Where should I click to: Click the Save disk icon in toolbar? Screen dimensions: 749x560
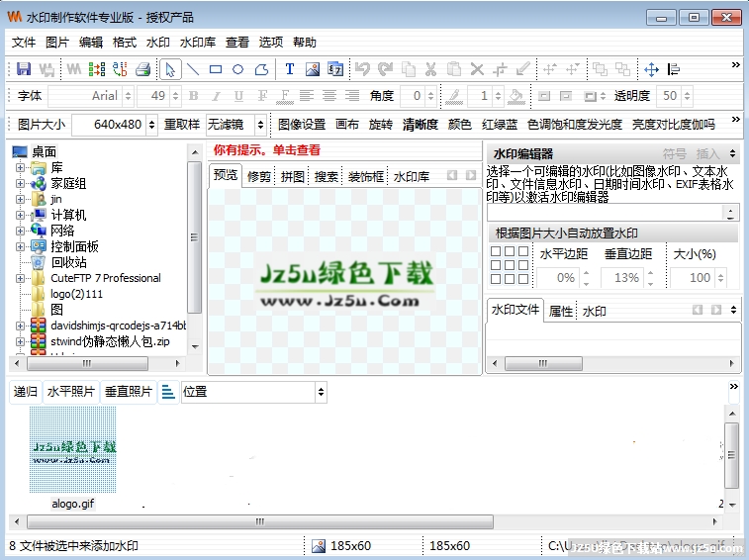click(x=24, y=69)
